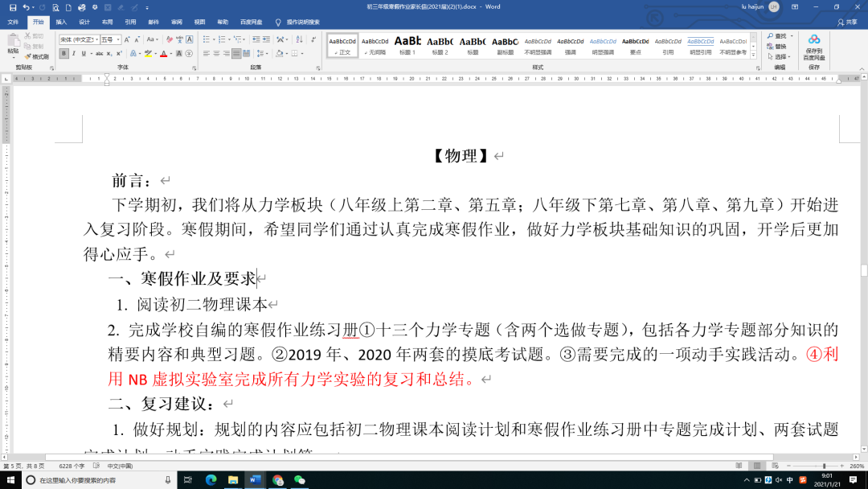Click 保存到百度网盘 button

(813, 47)
